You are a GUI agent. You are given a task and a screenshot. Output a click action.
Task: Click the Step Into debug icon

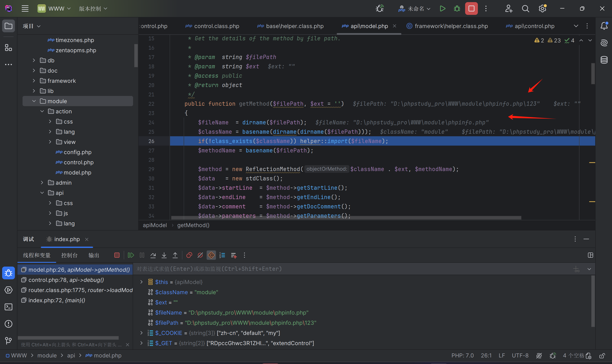click(x=164, y=255)
